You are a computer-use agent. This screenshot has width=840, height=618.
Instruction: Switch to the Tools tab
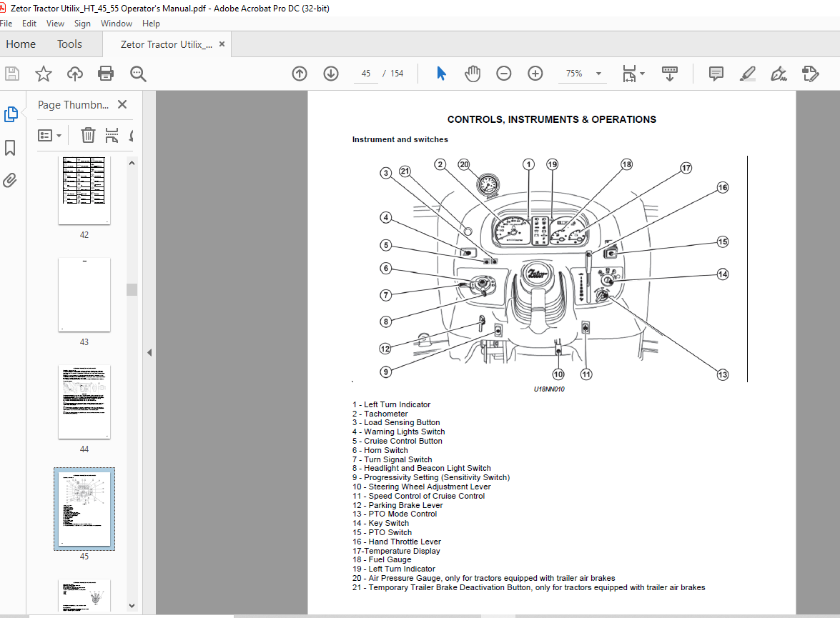click(69, 44)
